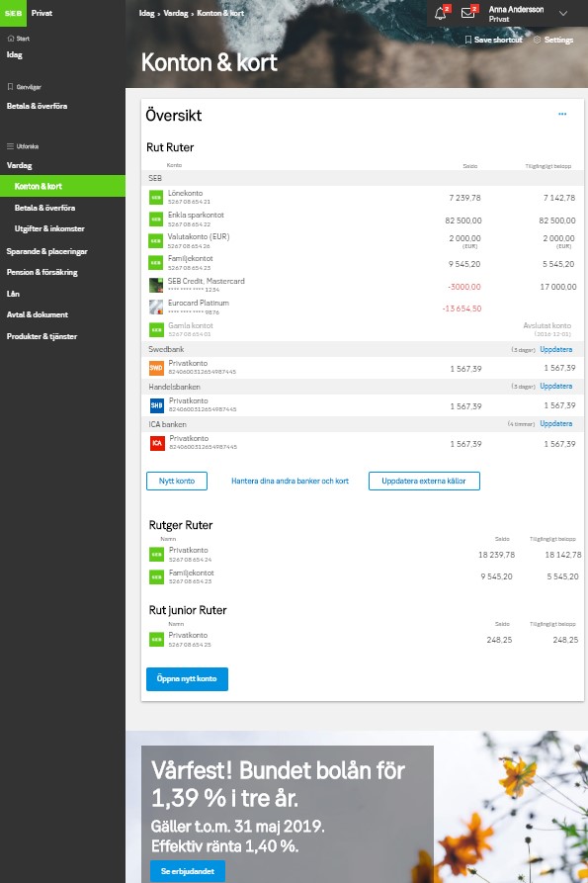Open the Enkla sparkontot account
The width and height of the screenshot is (588, 883).
pyautogui.click(x=196, y=216)
